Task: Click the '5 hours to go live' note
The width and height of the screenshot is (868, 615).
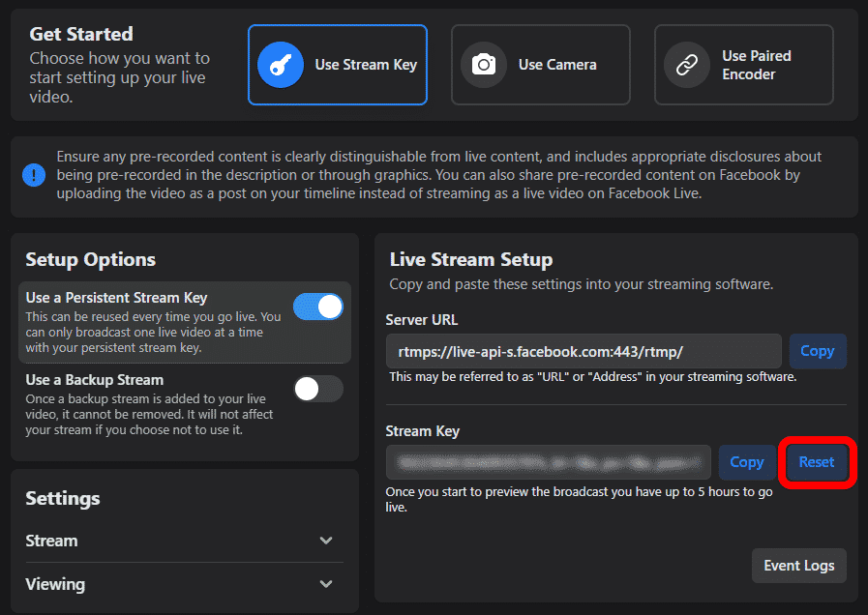Action: click(x=579, y=499)
